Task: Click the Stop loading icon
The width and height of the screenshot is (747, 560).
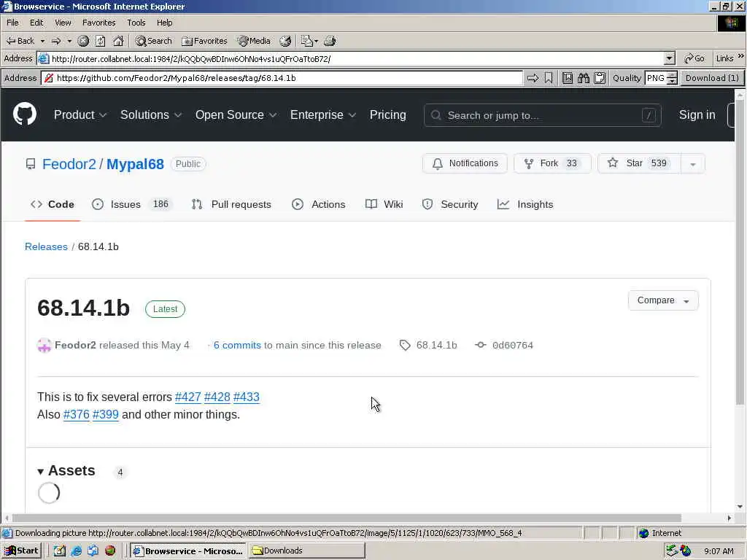Action: (83, 41)
